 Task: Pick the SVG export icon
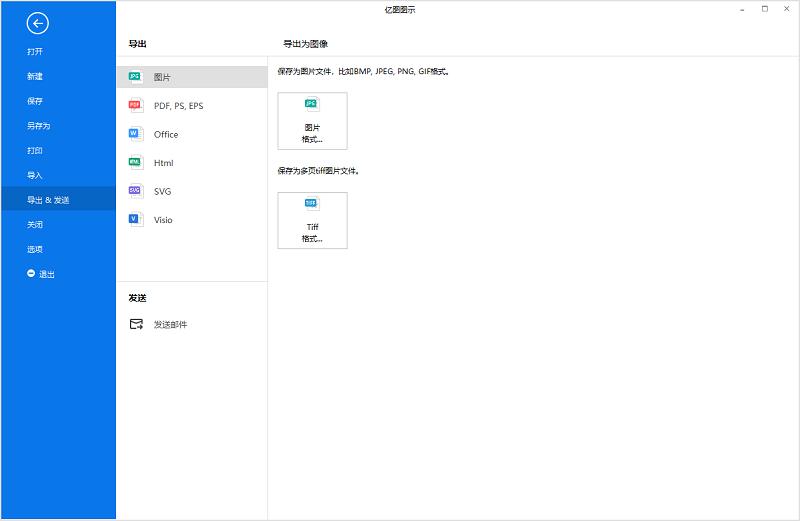pyautogui.click(x=135, y=191)
